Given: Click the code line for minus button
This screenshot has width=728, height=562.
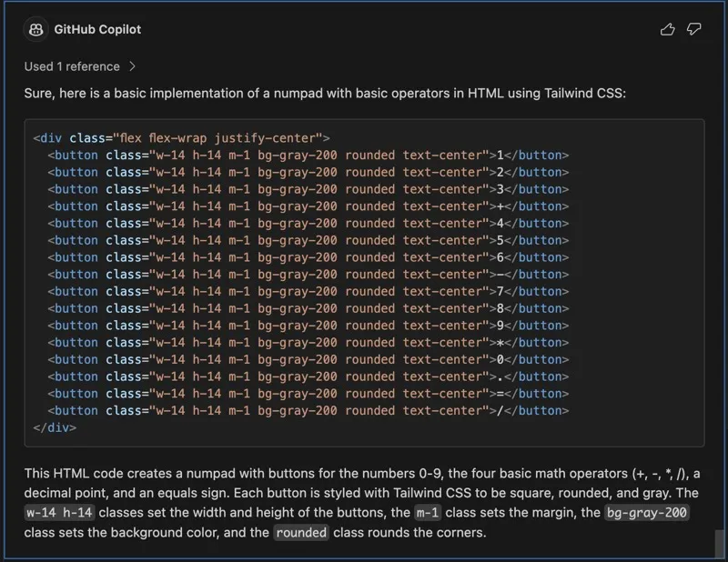Looking at the screenshot, I should [x=308, y=275].
